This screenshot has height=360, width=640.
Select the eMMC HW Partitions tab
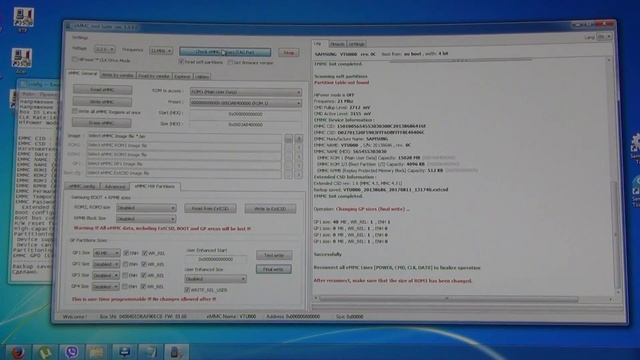pos(155,186)
